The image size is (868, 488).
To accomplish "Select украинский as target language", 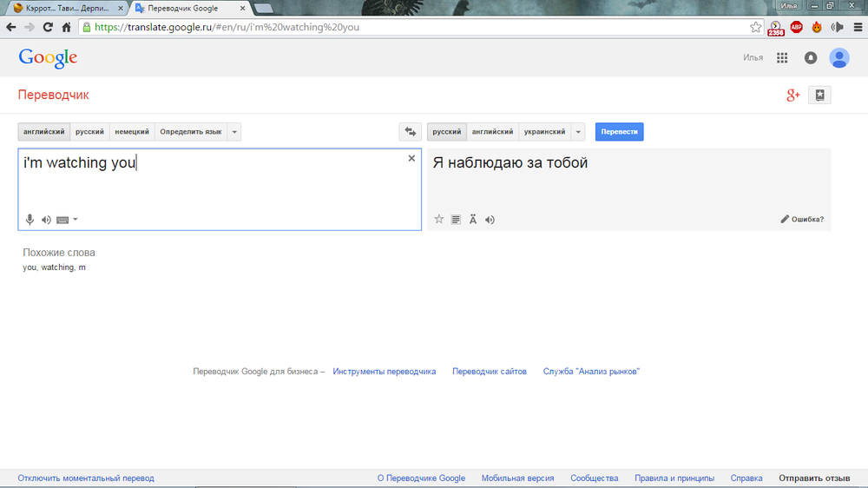I will (x=545, y=132).
